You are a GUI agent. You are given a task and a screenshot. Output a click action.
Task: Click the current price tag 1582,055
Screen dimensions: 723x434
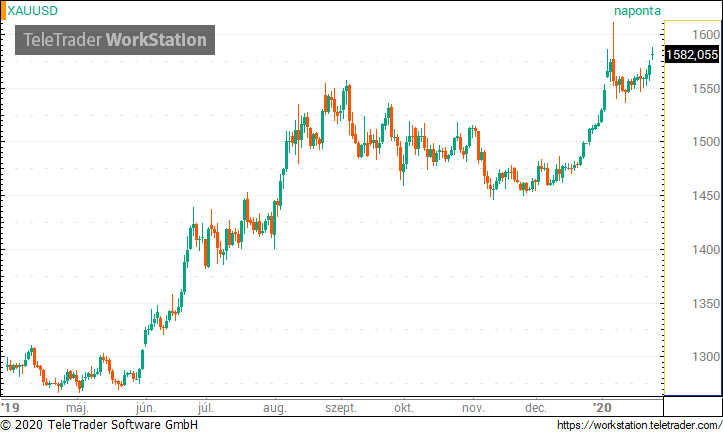[x=692, y=55]
